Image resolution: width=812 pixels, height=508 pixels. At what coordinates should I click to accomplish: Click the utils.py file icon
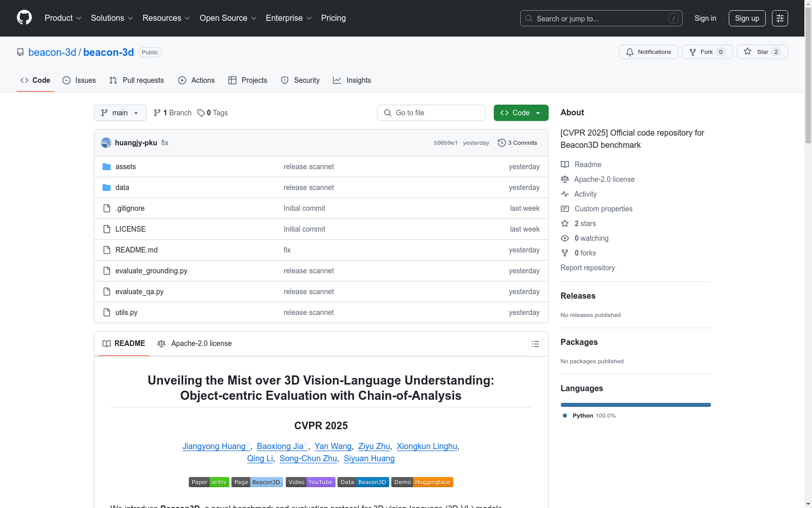click(x=107, y=312)
